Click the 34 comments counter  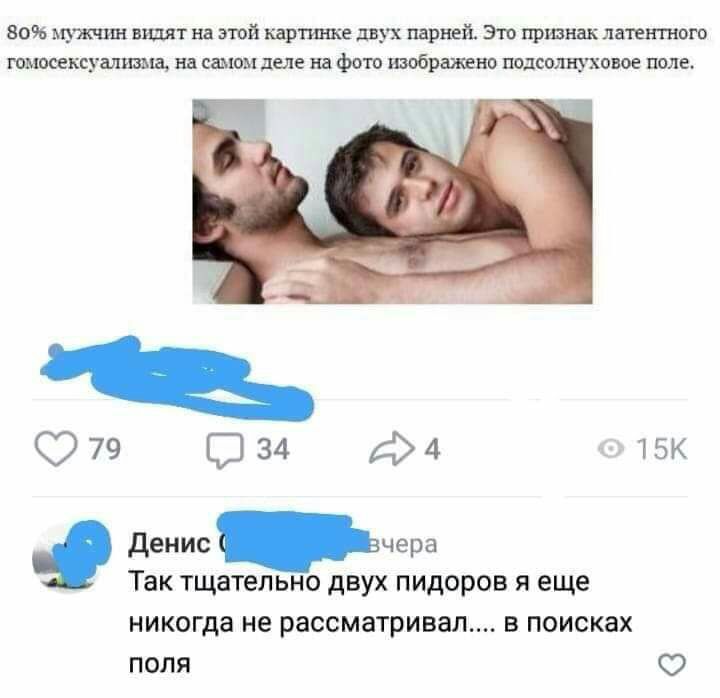(273, 449)
